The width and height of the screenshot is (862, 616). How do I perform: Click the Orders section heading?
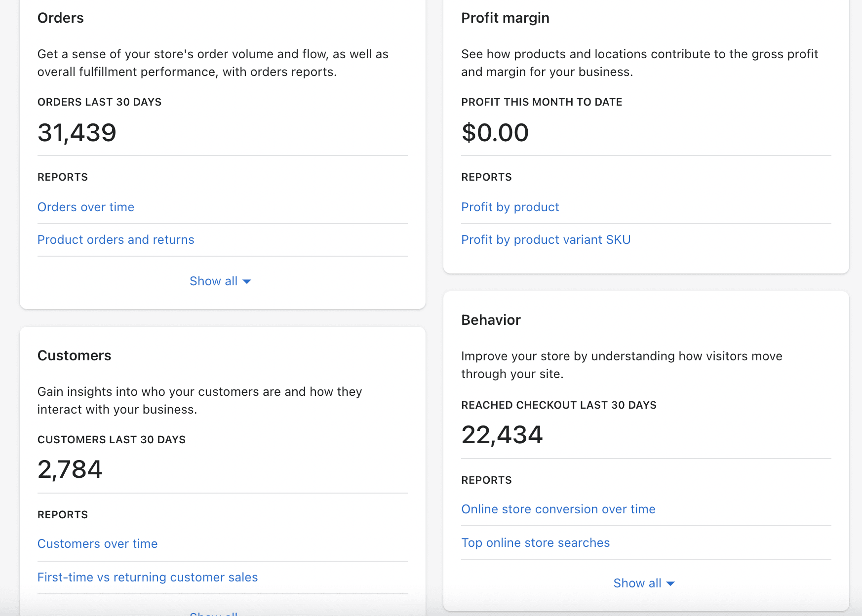tap(61, 18)
